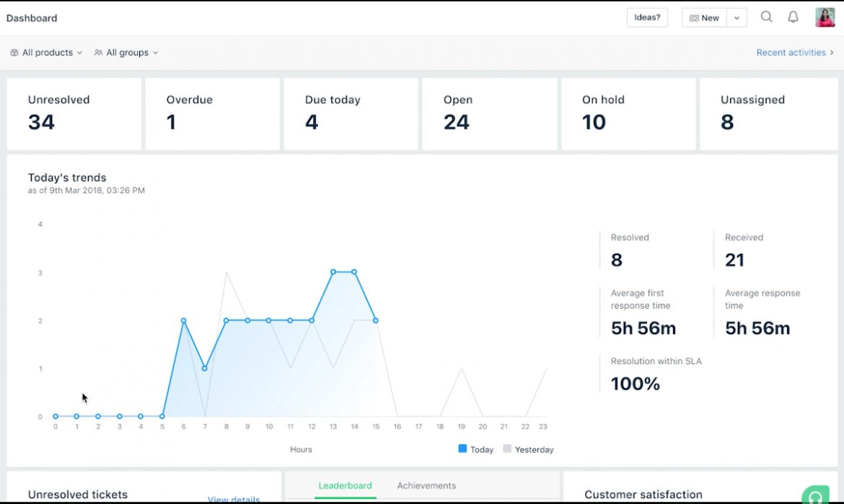Open the Recent activities link
This screenshot has width=844, height=504.
[x=791, y=52]
